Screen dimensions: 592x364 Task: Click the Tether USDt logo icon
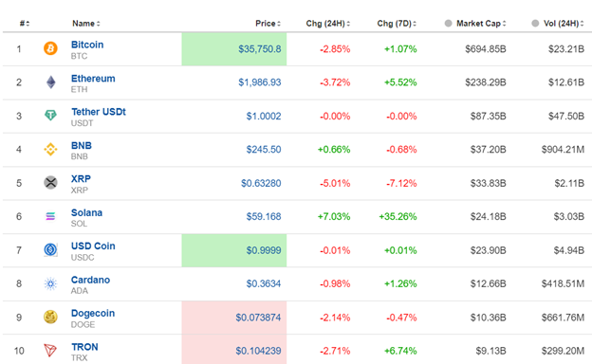[x=50, y=115]
